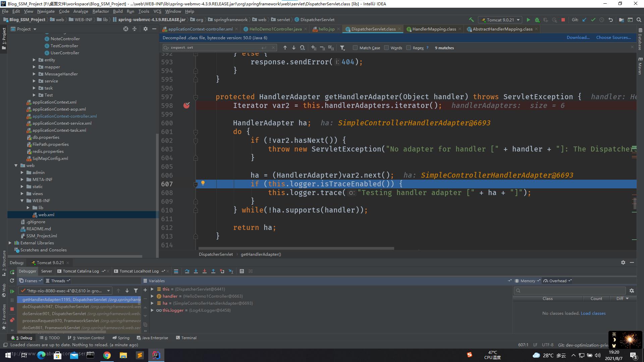The width and height of the screenshot is (644, 362).
Task: Expand the handler variable
Action: [x=152, y=296]
